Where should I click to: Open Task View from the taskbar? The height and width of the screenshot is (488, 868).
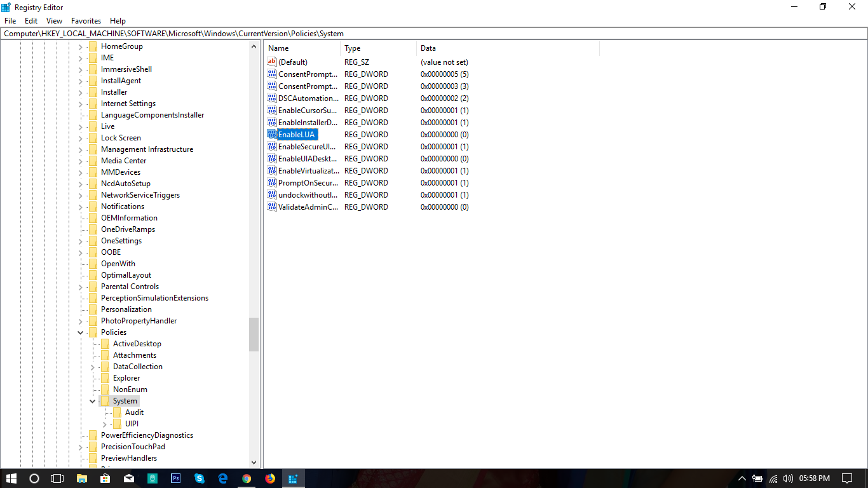coord(57,478)
